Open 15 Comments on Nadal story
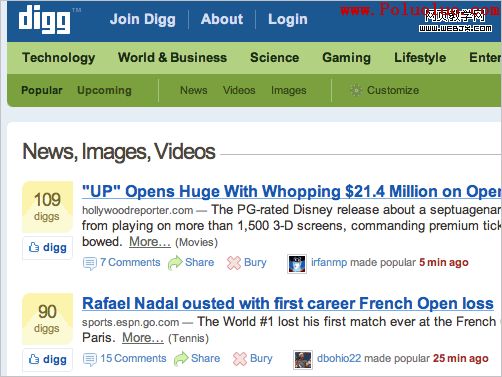 pyautogui.click(x=133, y=358)
